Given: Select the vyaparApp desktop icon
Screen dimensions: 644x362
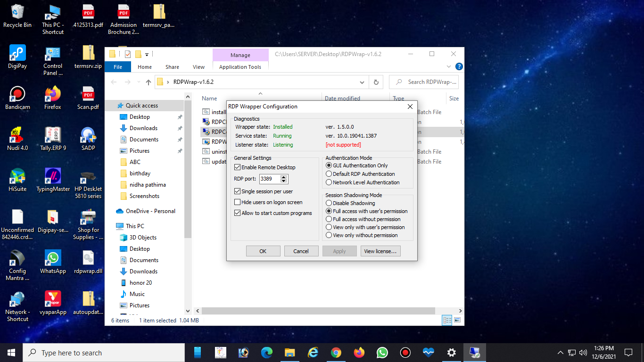Looking at the screenshot, I should (53, 302).
